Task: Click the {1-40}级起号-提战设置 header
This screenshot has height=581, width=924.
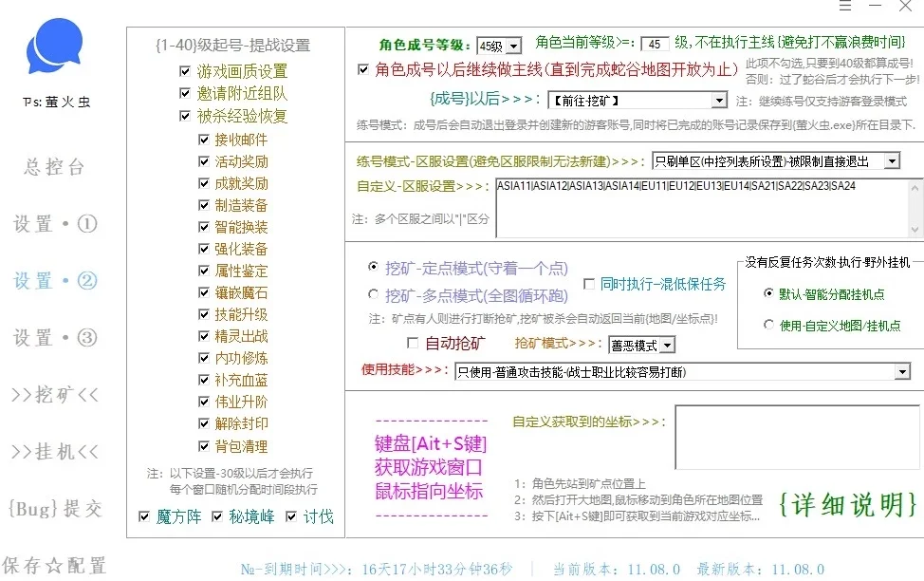Action: point(233,45)
